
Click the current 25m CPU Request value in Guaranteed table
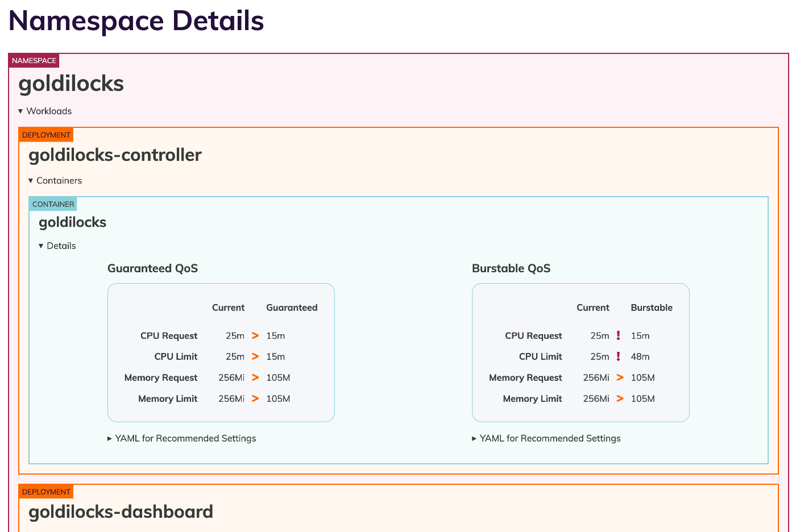pyautogui.click(x=235, y=335)
